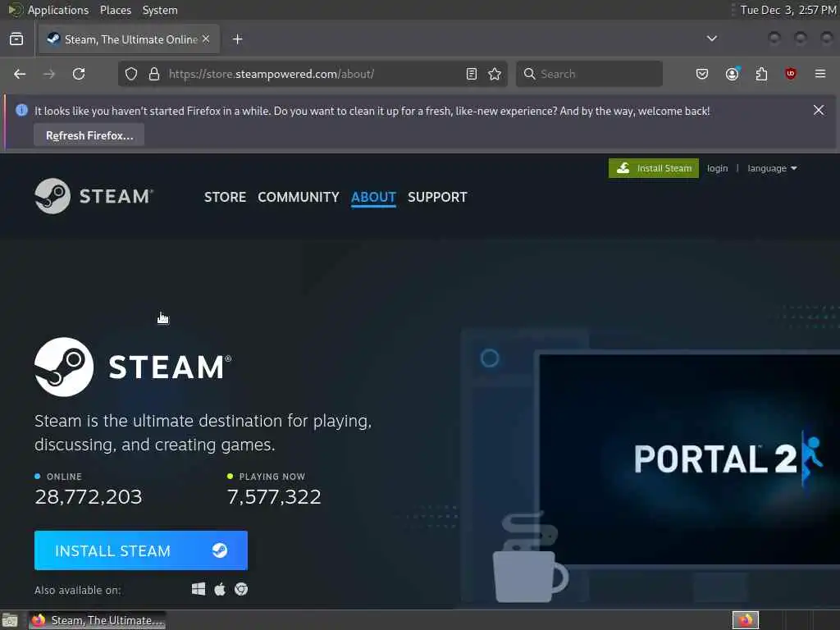Click the show desktop icon in taskbar
This screenshot has height=630, width=840.
tap(10, 620)
